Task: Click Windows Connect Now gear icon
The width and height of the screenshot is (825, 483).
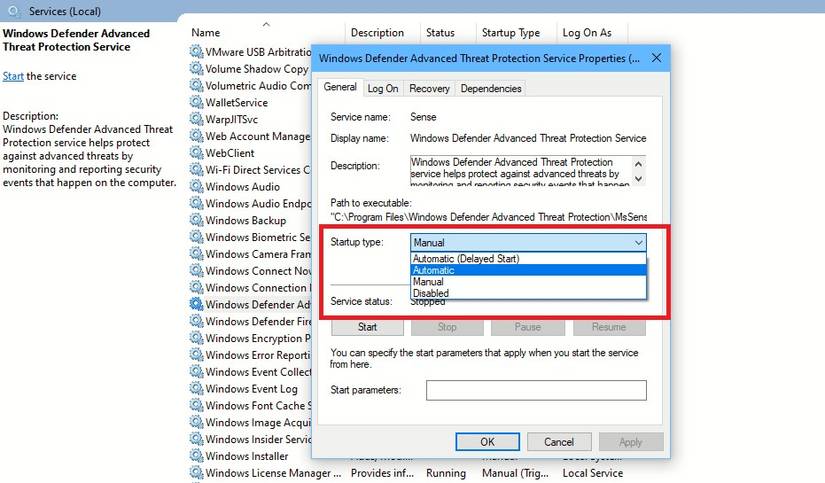Action: (196, 270)
